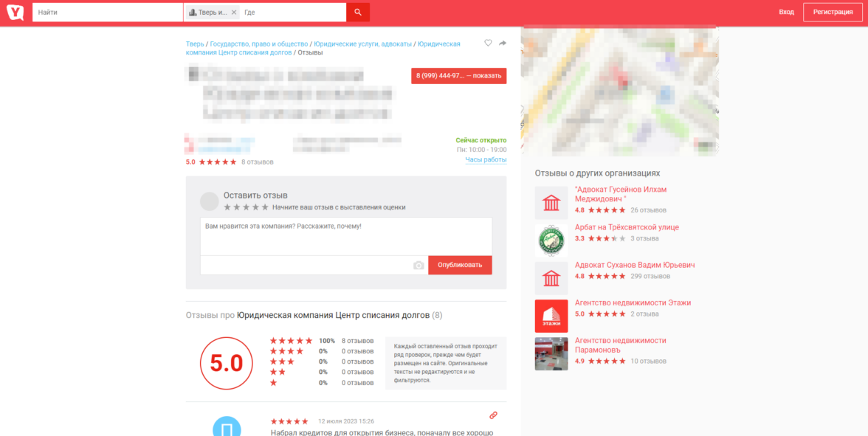Click the Регистрация button
The height and width of the screenshot is (436, 868).
833,12
